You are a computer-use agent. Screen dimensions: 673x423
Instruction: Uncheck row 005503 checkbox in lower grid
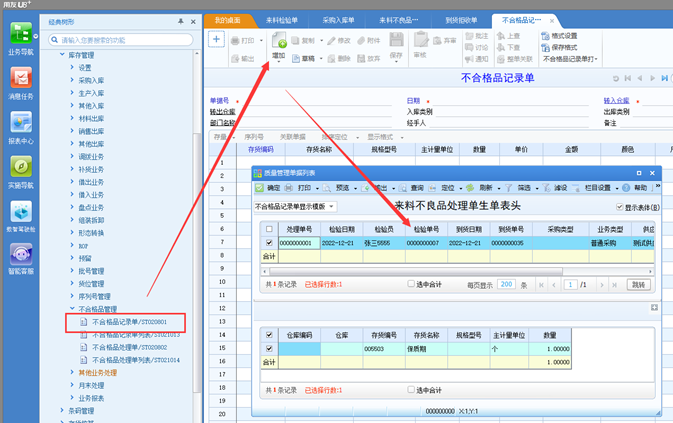pyautogui.click(x=269, y=349)
